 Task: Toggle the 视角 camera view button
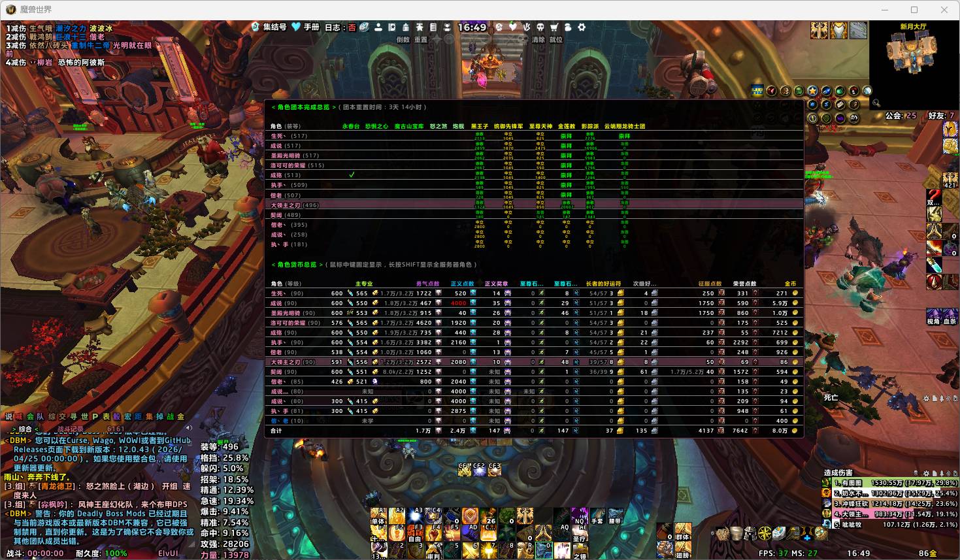[x=934, y=317]
